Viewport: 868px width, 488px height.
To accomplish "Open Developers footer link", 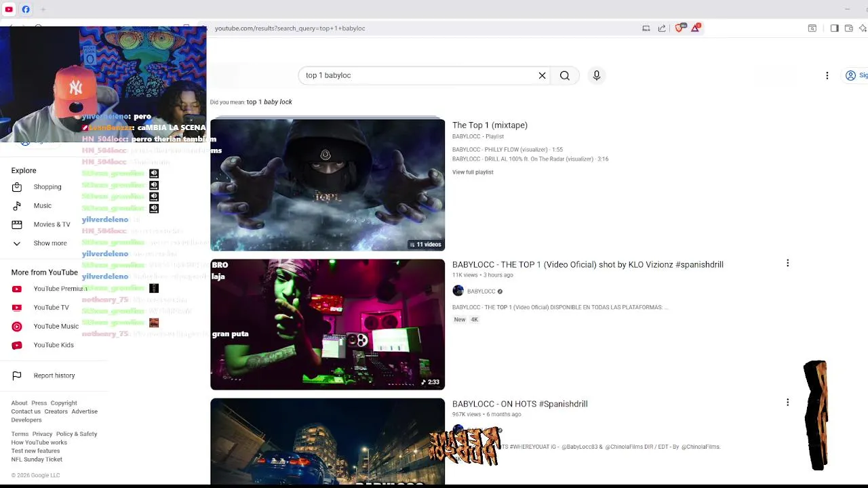I will point(26,420).
